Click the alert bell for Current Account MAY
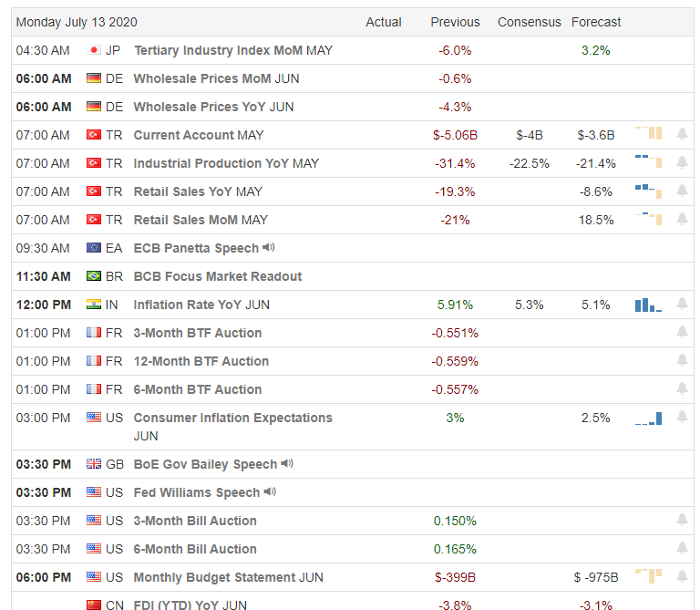 point(682,135)
